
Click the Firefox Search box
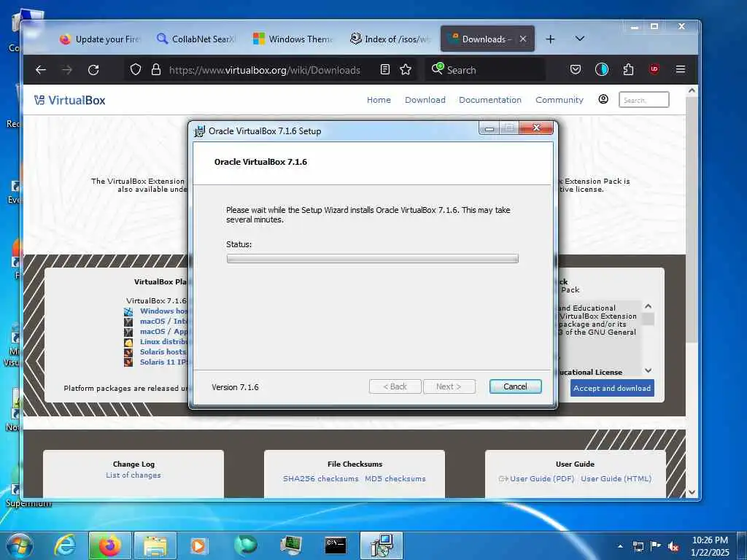[486, 70]
